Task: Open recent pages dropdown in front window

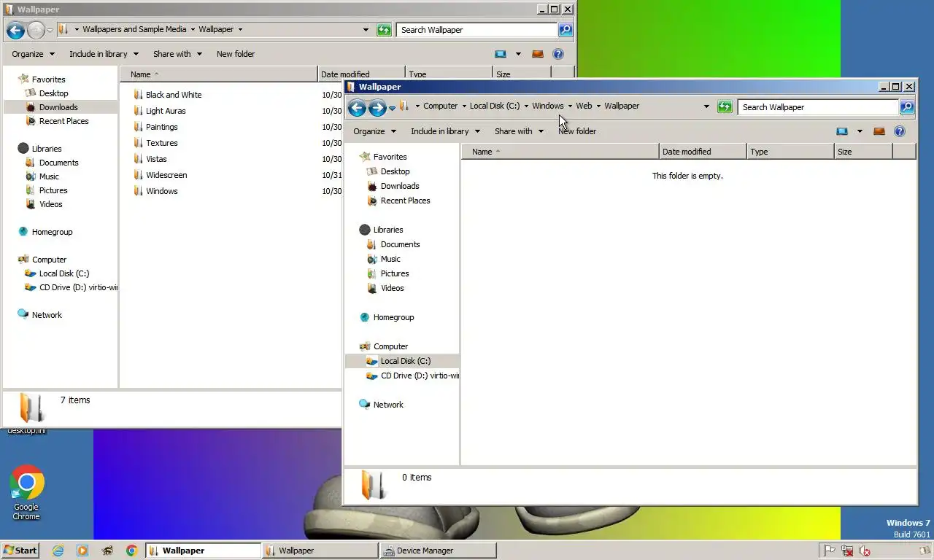Action: (392, 108)
